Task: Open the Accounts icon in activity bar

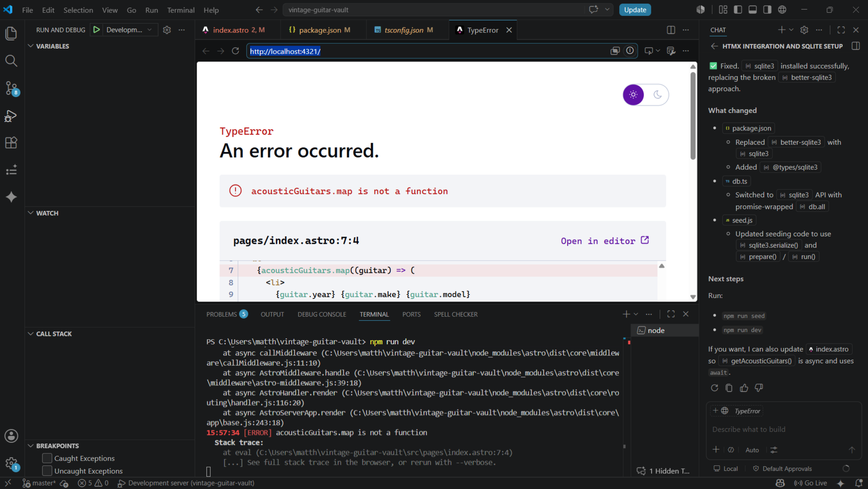Action: (x=11, y=436)
